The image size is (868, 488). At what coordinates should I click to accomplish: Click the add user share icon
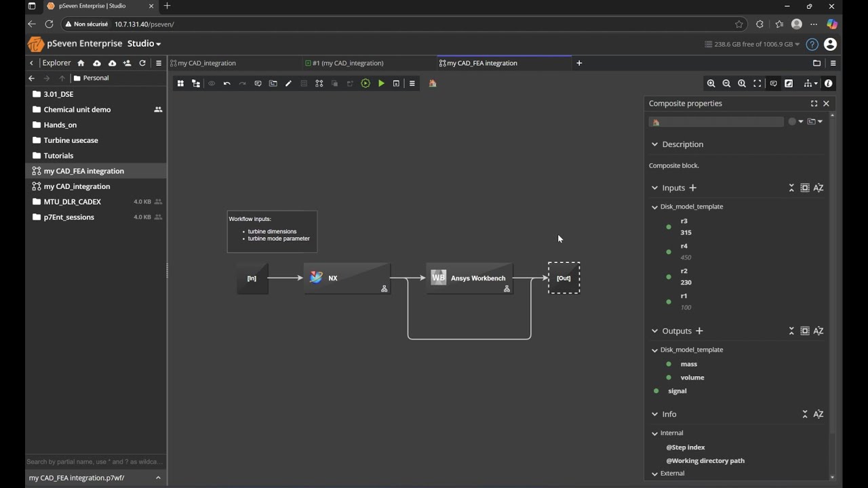coord(127,63)
